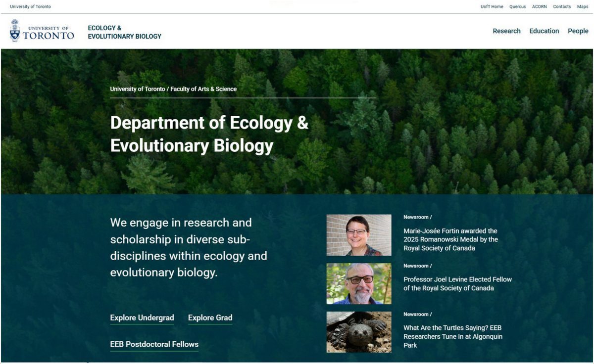Open ACORN from the utility bar
The width and height of the screenshot is (594, 364).
(539, 6)
